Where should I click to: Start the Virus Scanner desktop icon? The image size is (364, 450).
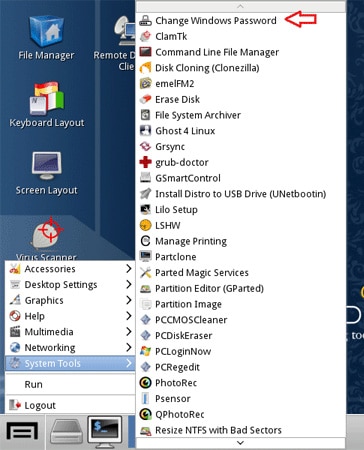pyautogui.click(x=47, y=233)
